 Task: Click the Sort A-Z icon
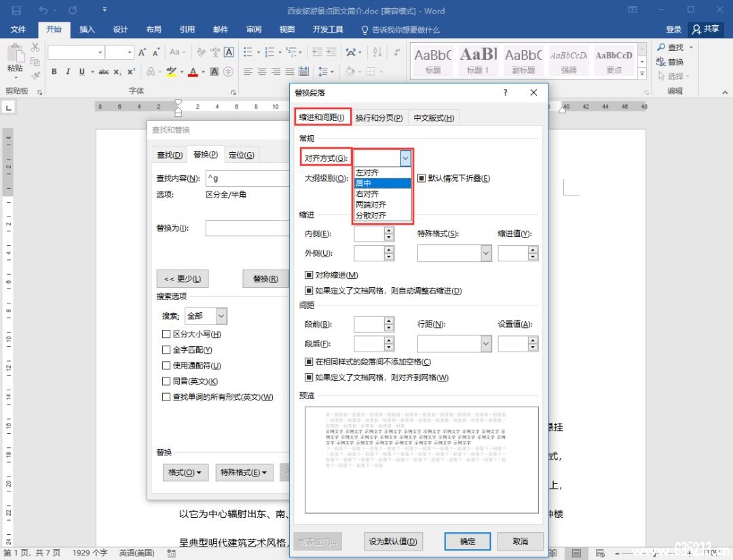[x=377, y=52]
